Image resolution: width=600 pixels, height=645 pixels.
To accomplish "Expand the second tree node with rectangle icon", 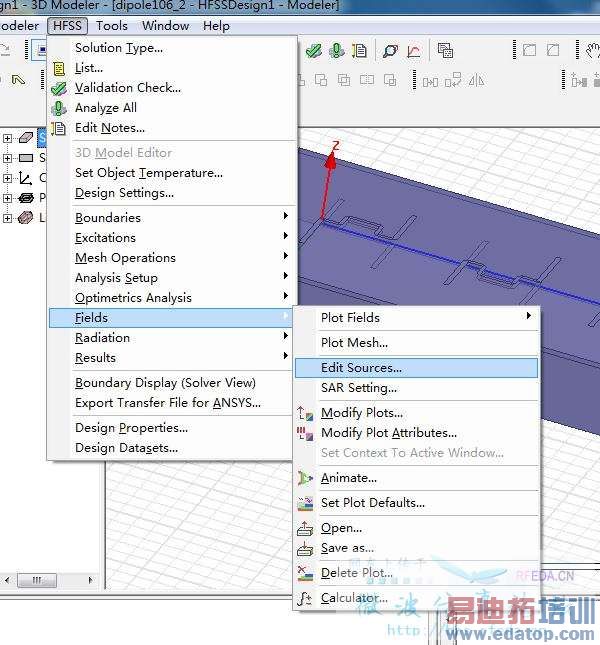I will pos(7,158).
